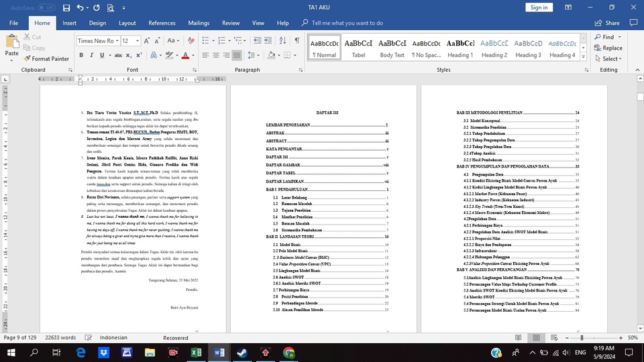The image size is (644, 362).
Task: Click the Sign in button
Action: coord(539,7)
